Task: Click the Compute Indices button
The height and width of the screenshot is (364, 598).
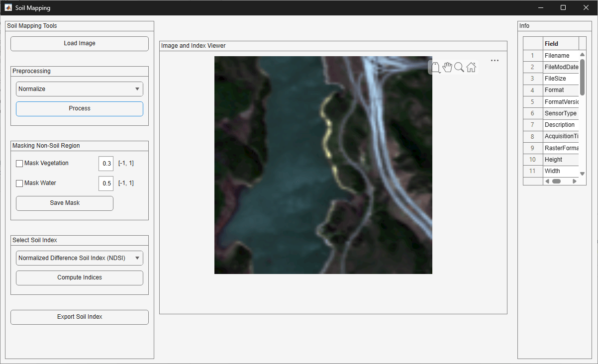Action: 80,277
